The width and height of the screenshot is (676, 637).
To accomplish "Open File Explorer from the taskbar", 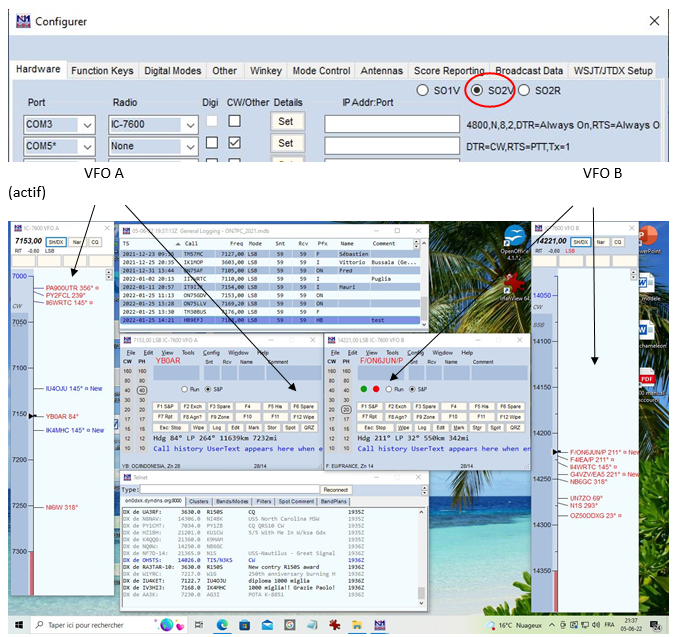I will point(357,625).
